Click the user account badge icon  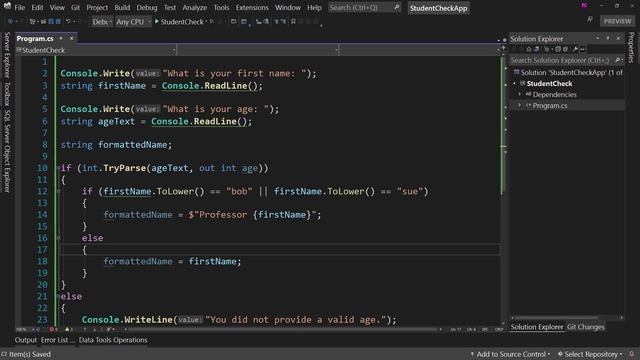(584, 5)
